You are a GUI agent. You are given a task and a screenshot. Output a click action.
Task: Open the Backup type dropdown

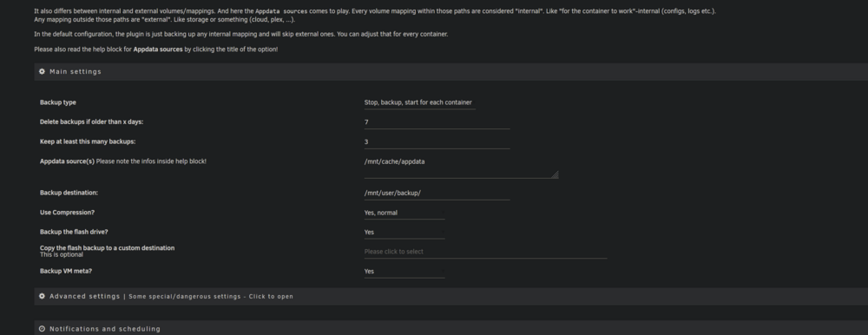419,102
